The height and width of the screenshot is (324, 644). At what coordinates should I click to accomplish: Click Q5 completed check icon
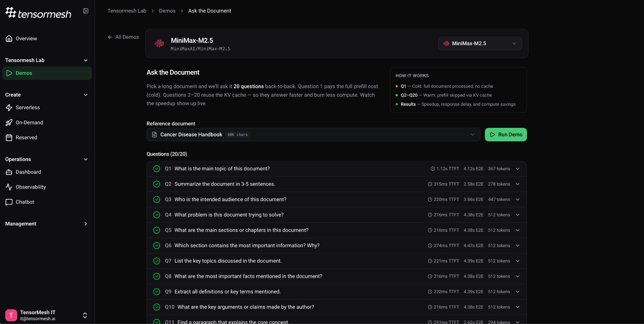157,230
